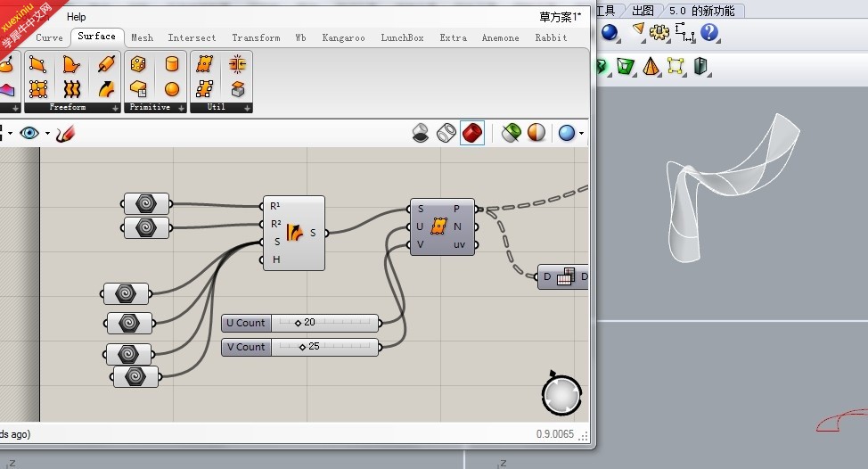Select the Cap Holes icon
Image resolution: width=868 pixels, height=469 pixels.
point(237,88)
